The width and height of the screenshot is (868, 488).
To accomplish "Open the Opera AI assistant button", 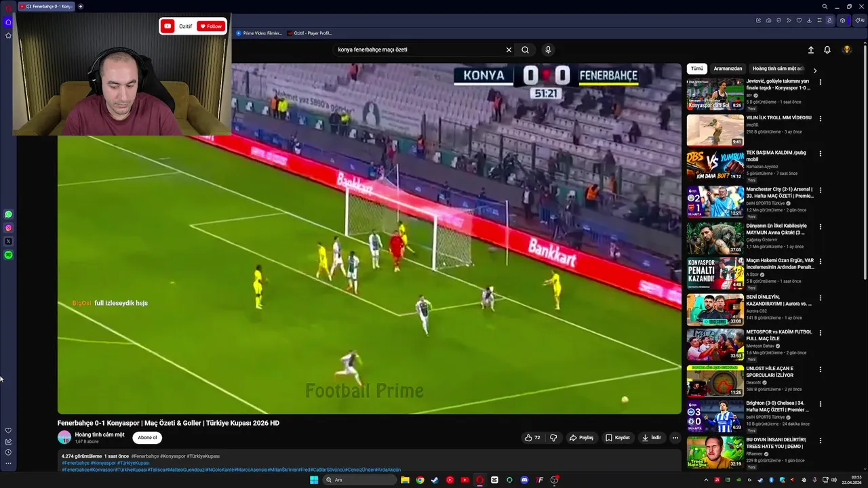I will [x=859, y=20].
